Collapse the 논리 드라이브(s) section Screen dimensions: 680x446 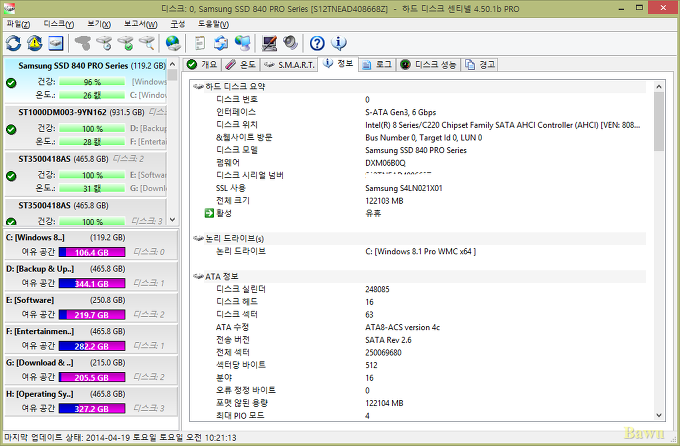pos(198,238)
